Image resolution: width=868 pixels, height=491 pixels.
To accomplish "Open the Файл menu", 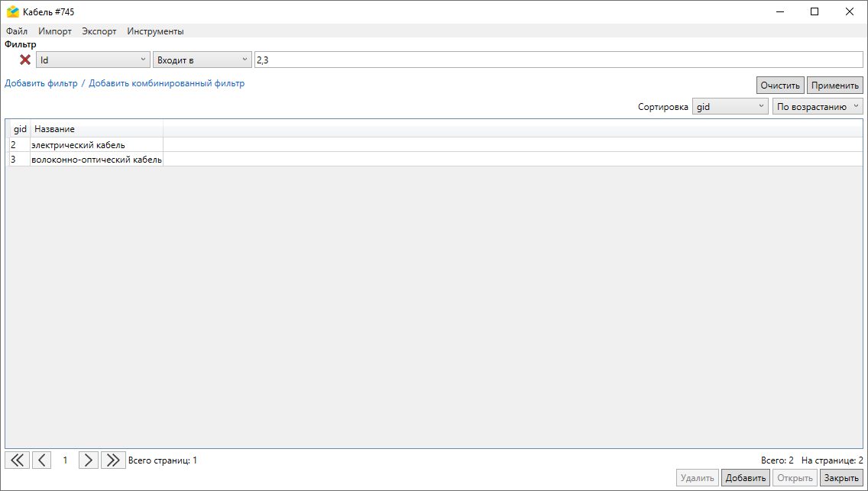I will pyautogui.click(x=17, y=31).
